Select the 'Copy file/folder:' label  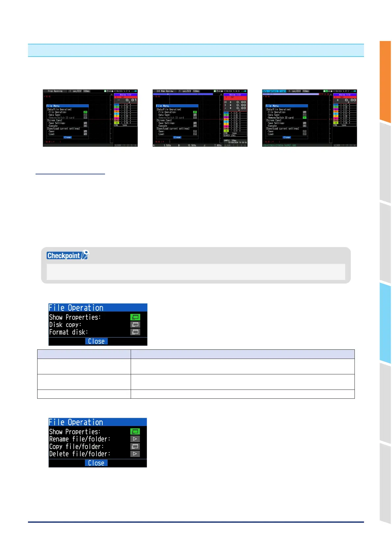click(76, 447)
